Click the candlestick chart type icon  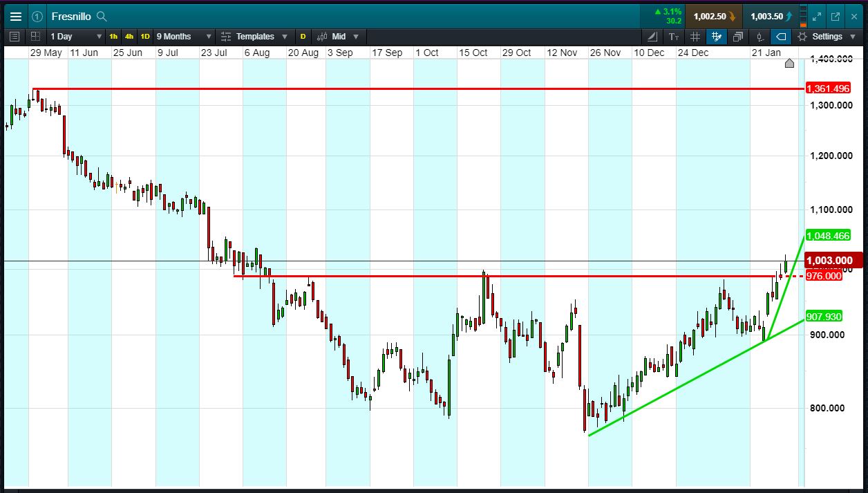tap(323, 37)
